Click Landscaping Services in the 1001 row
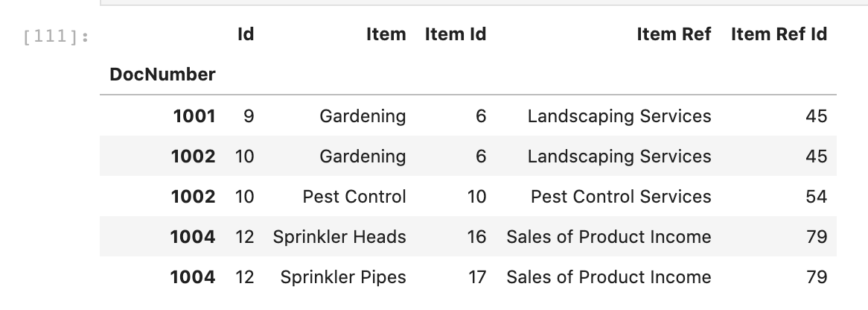The image size is (868, 310). click(619, 116)
